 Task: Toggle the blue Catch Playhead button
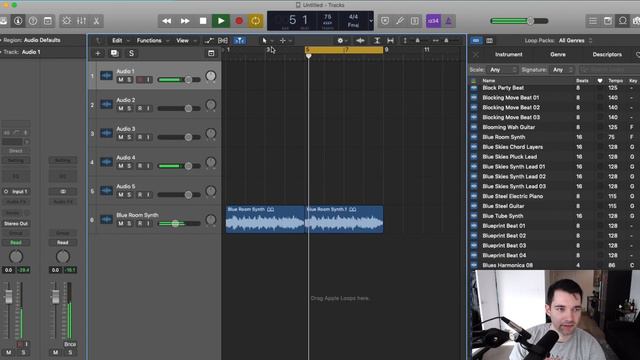240,40
